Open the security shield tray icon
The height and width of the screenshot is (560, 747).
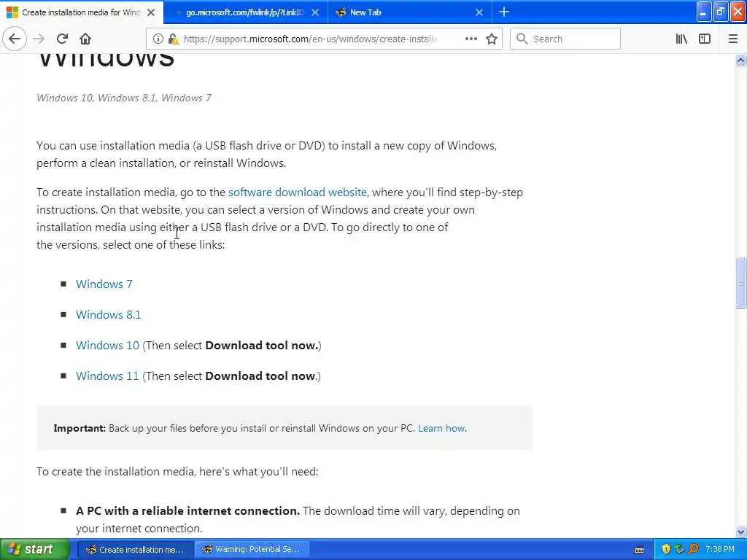pyautogui.click(x=666, y=550)
